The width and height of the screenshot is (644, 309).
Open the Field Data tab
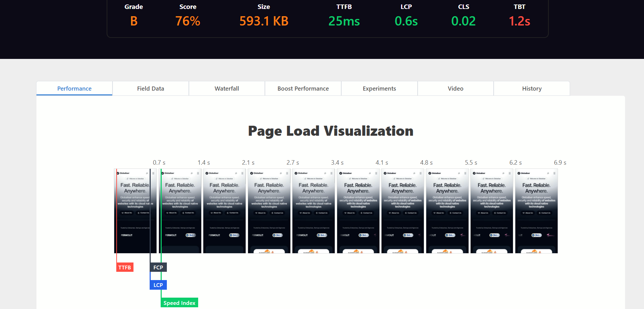pyautogui.click(x=151, y=89)
